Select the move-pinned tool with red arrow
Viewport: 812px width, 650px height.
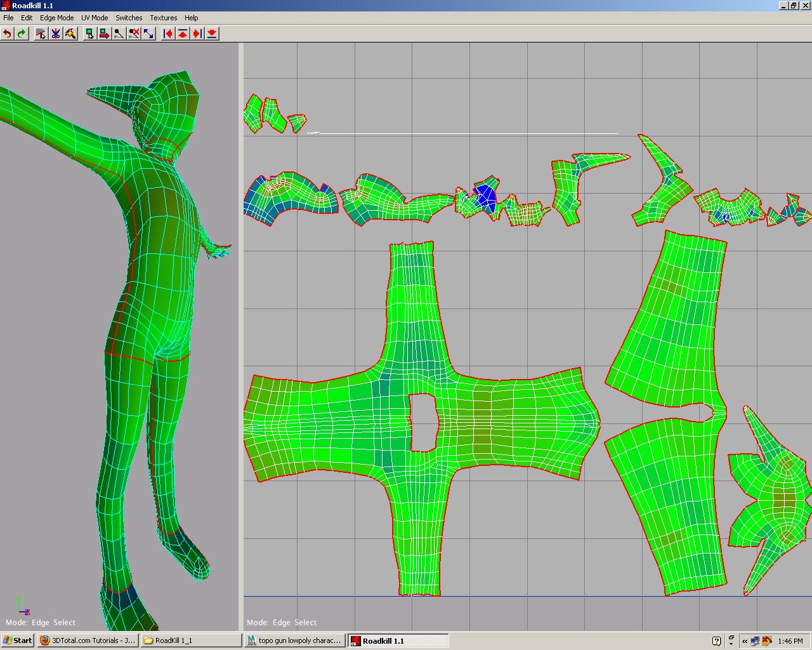coord(104,34)
